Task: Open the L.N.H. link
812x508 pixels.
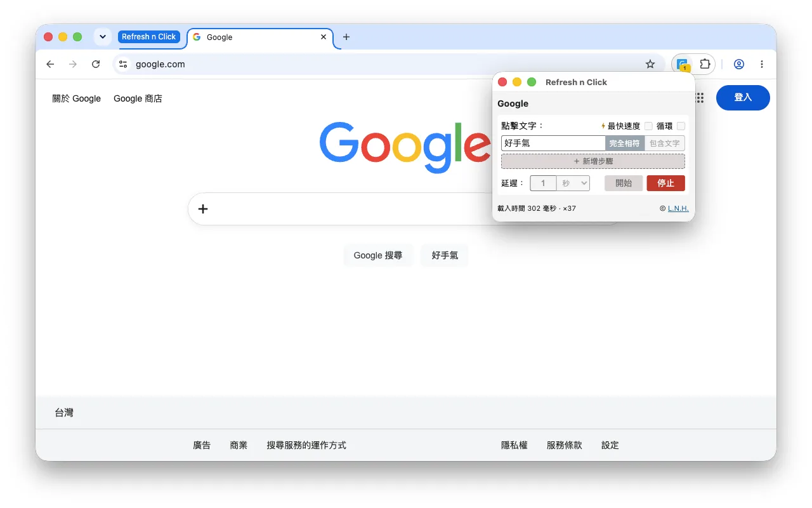Action: pos(678,208)
